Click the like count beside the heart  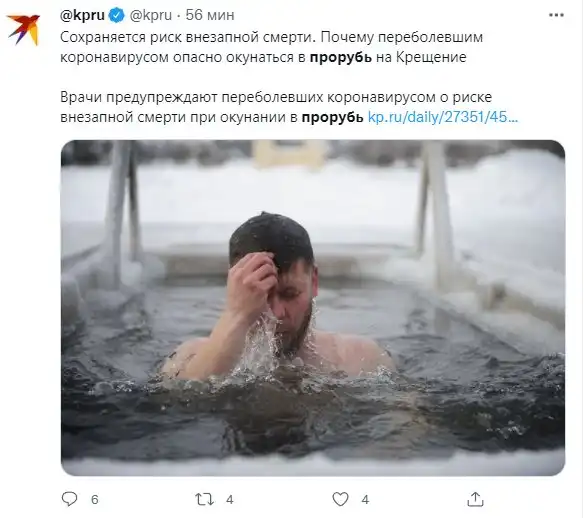(365, 499)
